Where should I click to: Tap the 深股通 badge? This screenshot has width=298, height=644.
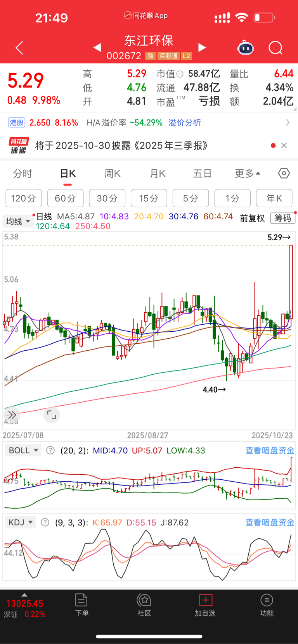(168, 56)
